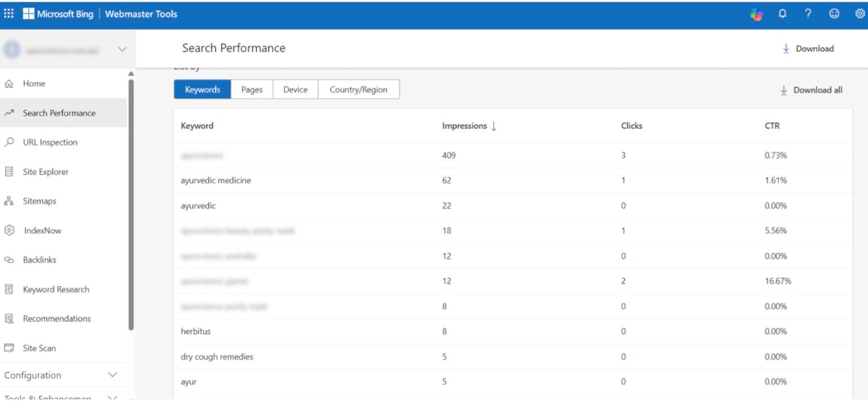This screenshot has width=868, height=401.
Task: Sort by the Keyword column header
Action: click(x=197, y=126)
